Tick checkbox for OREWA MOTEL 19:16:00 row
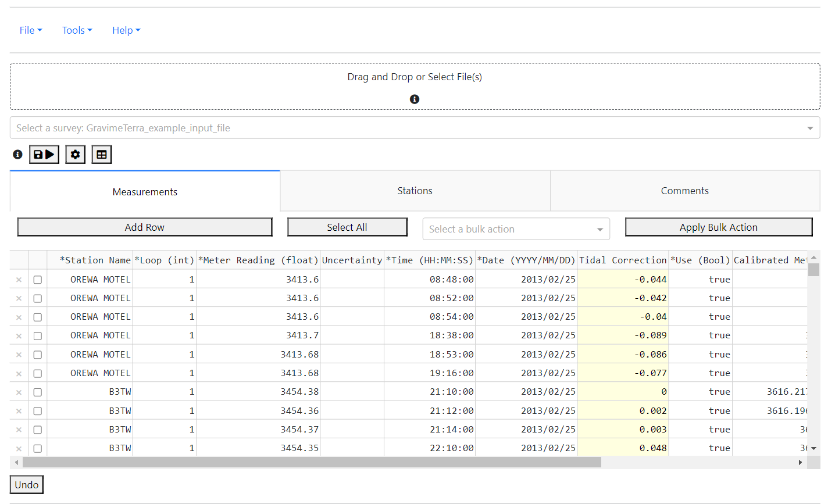This screenshot has width=835, height=504. [38, 373]
